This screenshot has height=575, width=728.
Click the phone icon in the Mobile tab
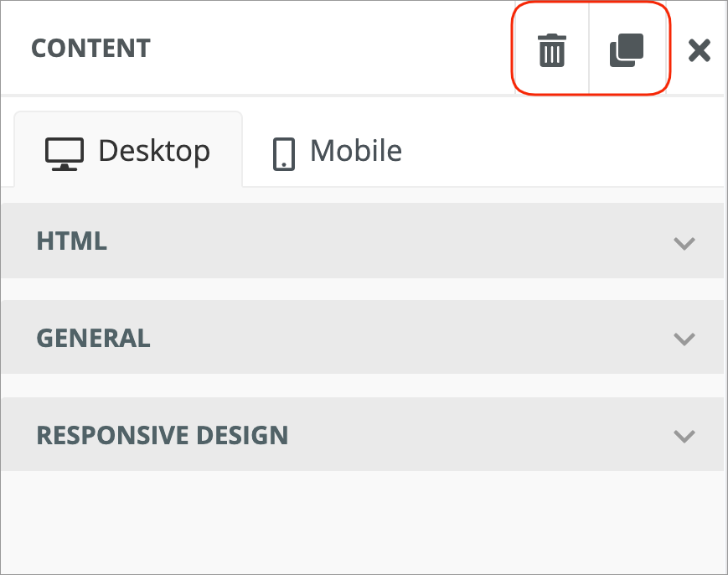[x=284, y=153]
